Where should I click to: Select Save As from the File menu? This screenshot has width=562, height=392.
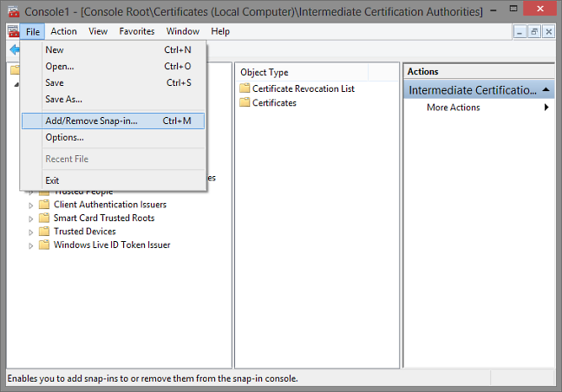coord(63,99)
